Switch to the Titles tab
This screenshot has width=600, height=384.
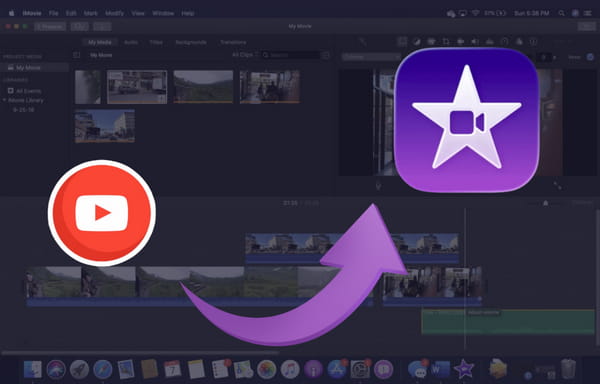156,42
